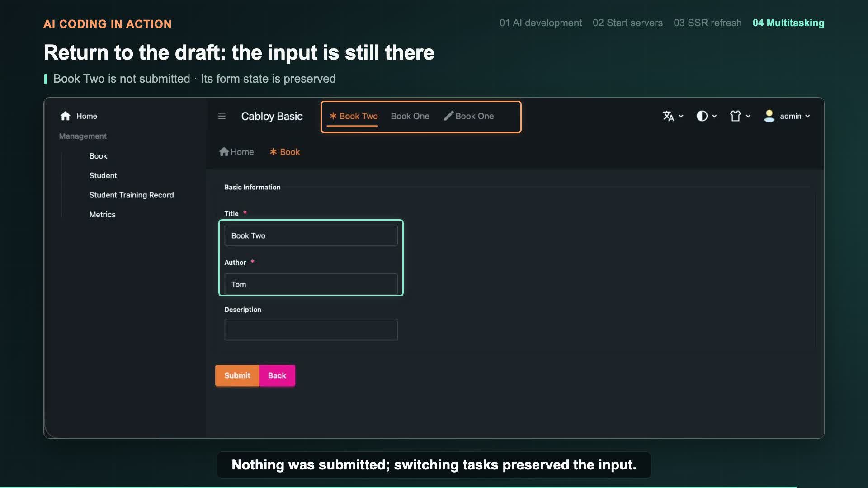Click the asterisk icon on the Book Two tab
Image resolution: width=868 pixels, height=488 pixels.
(333, 116)
